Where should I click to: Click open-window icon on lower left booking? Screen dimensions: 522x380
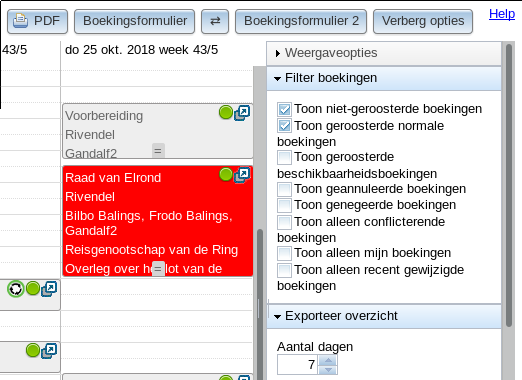tap(49, 351)
